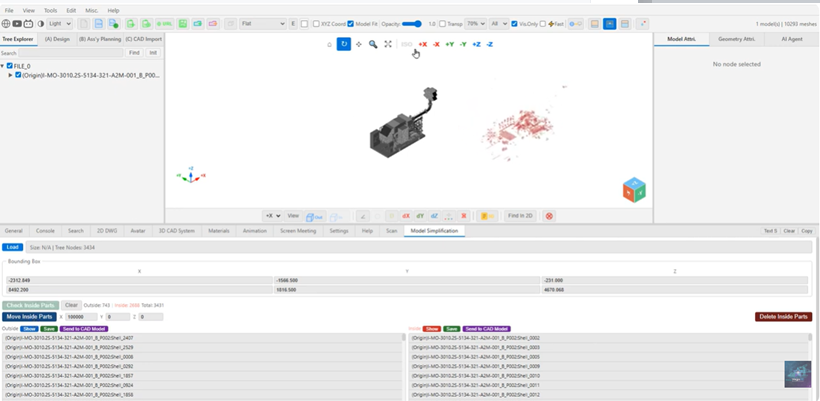Click the globe icon in the top toolbar
Viewport: 820px width, 401px height.
point(6,24)
